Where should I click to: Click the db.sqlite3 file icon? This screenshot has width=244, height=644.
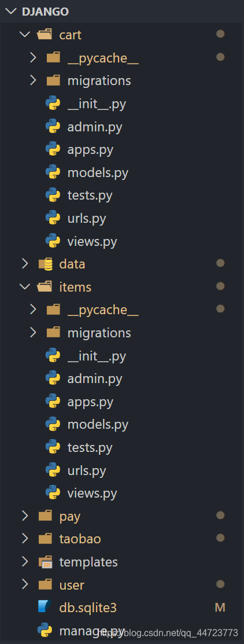pyautogui.click(x=45, y=608)
